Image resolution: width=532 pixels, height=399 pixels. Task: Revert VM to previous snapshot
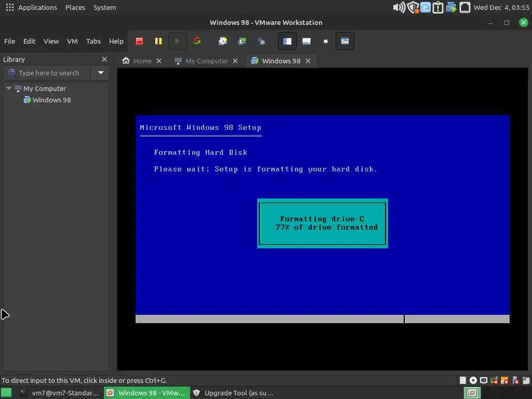pos(242,41)
